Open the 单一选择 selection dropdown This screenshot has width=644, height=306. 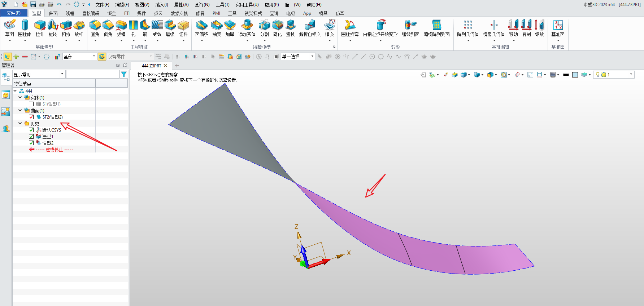click(298, 57)
